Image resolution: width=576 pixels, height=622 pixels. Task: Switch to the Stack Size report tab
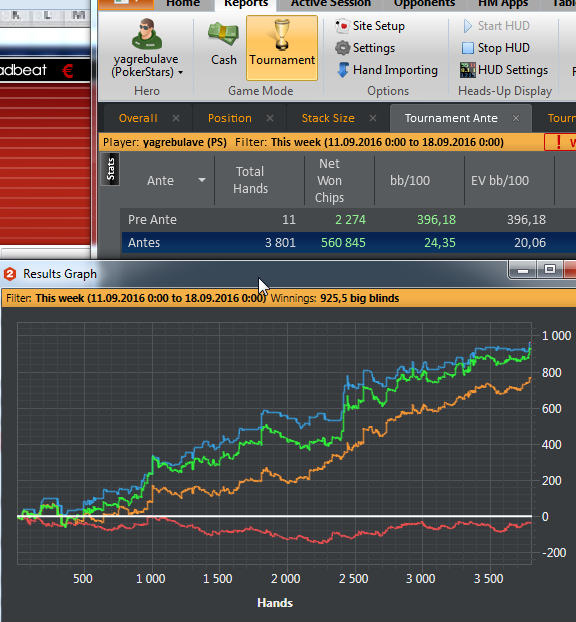point(328,118)
